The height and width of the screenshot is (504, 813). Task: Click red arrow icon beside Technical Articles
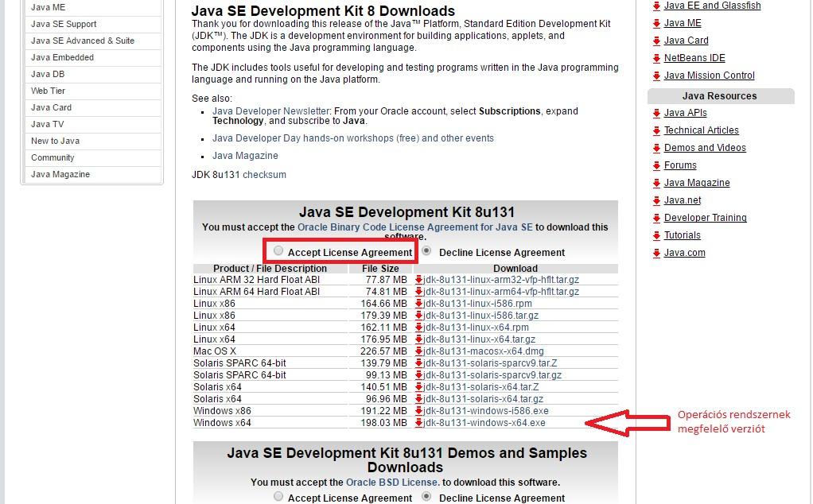point(656,131)
